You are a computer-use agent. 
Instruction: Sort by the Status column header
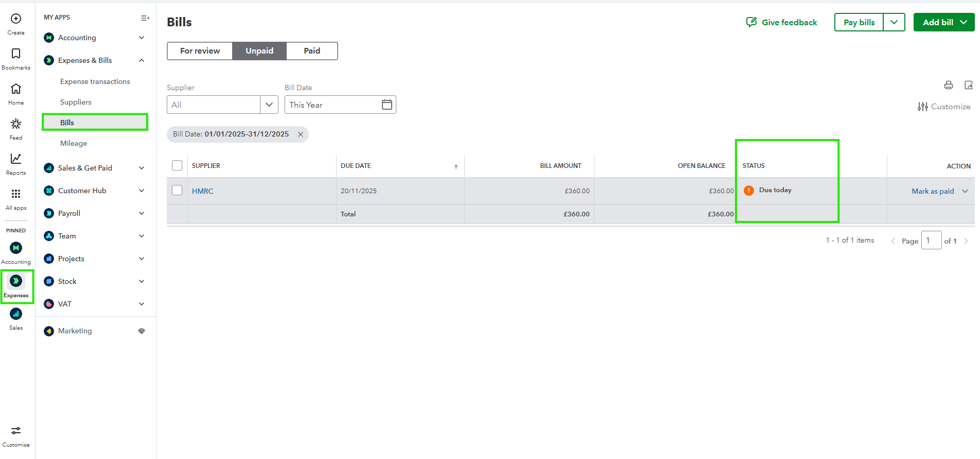pyautogui.click(x=754, y=166)
